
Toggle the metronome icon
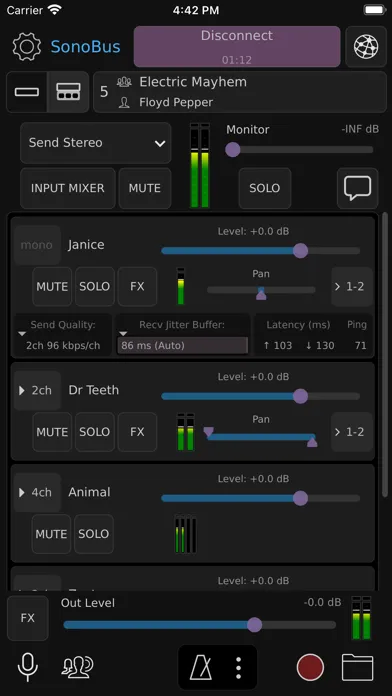click(201, 667)
